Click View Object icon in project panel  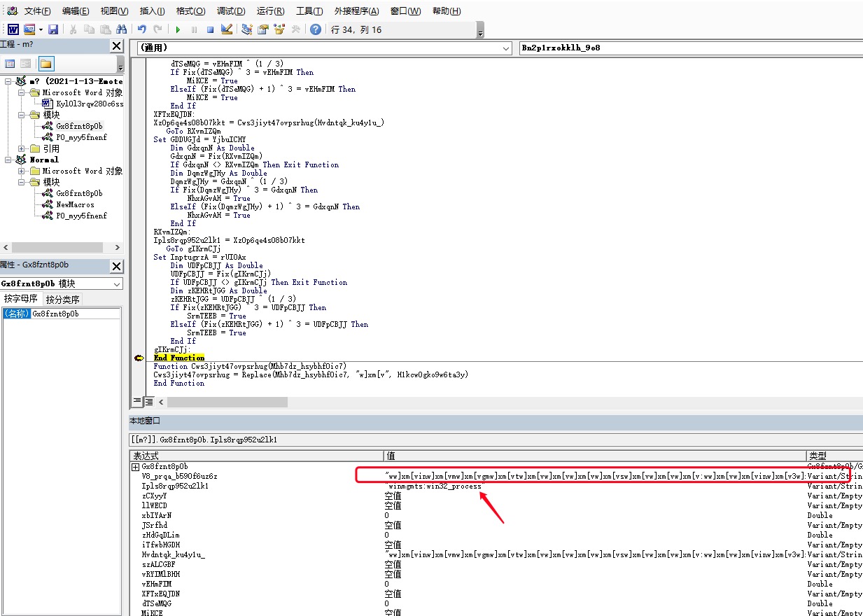(x=25, y=64)
